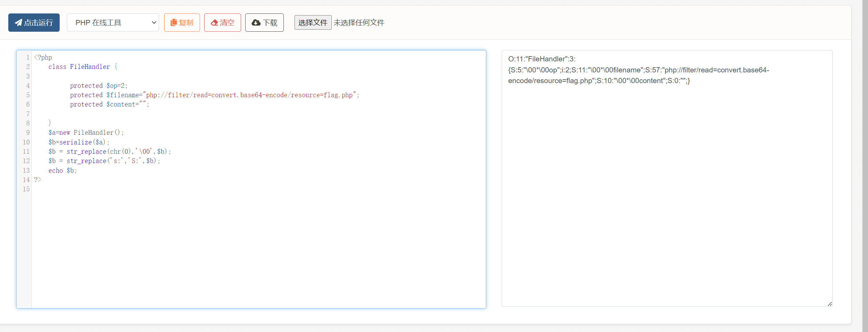Click the 清空 clear button
The height and width of the screenshot is (332, 868).
coord(222,23)
